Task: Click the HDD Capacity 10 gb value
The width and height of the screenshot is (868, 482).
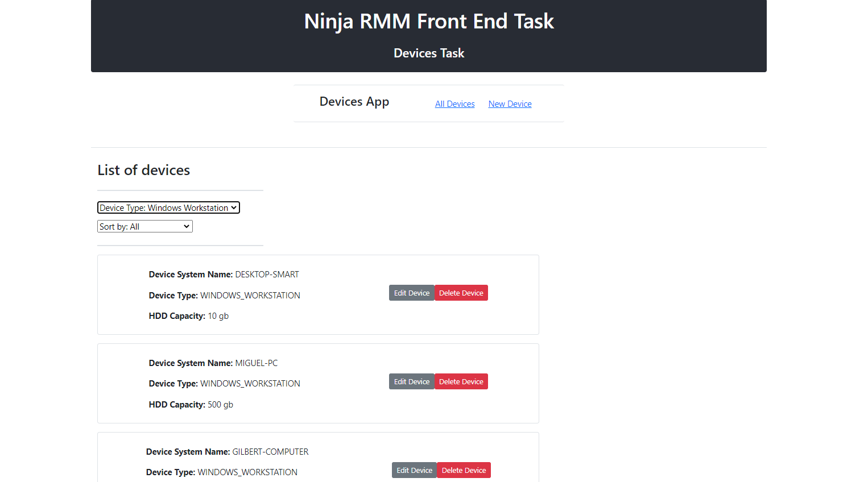Action: 218,316
